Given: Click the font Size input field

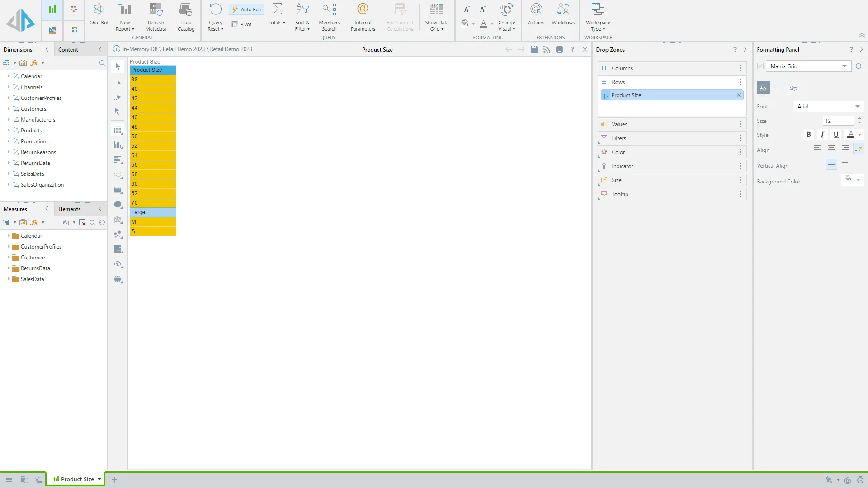Looking at the screenshot, I should 838,121.
